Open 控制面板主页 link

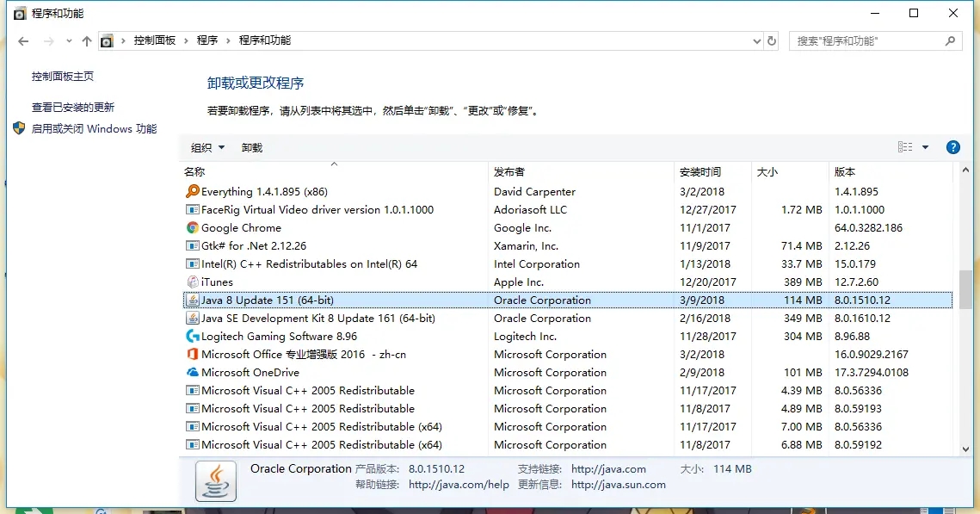click(63, 77)
